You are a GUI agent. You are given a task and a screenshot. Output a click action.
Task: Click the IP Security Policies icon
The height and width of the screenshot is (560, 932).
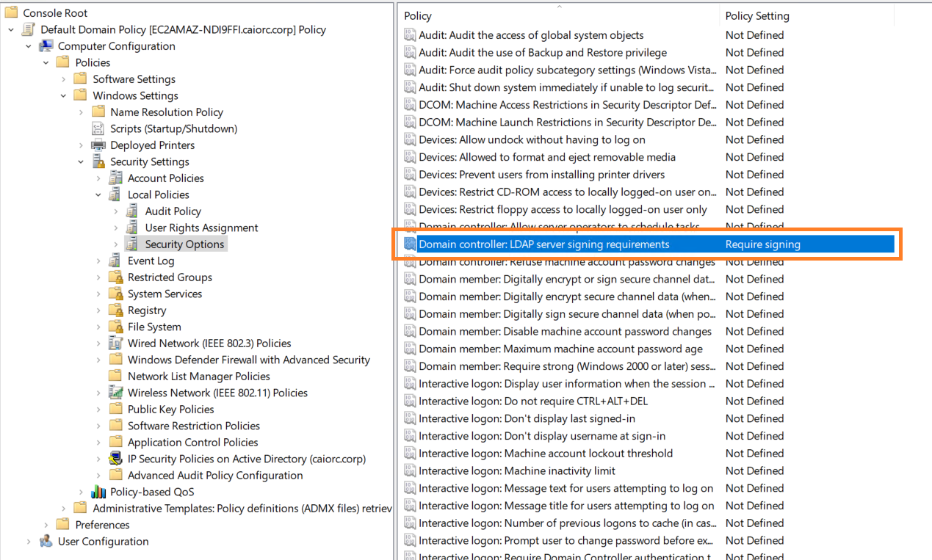115,459
